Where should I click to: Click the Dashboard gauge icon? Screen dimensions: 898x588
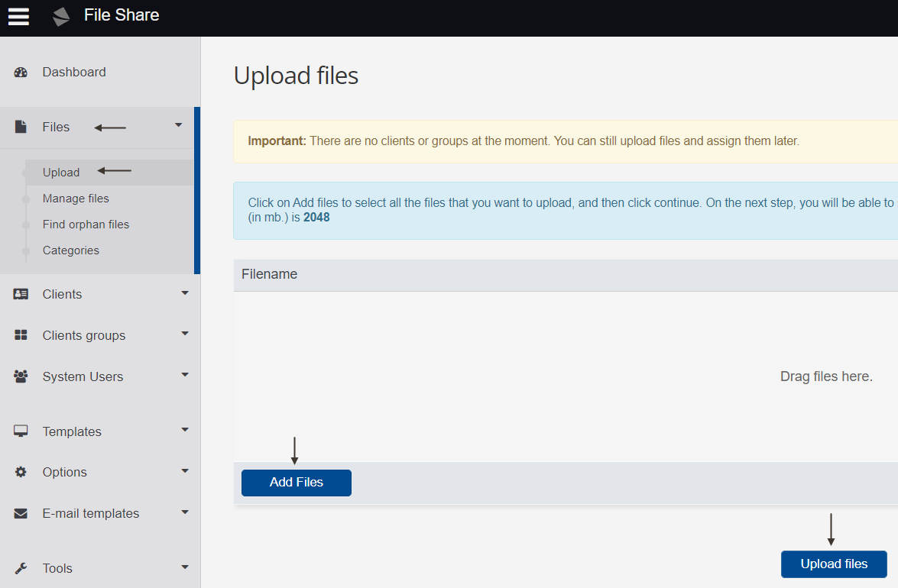point(21,72)
